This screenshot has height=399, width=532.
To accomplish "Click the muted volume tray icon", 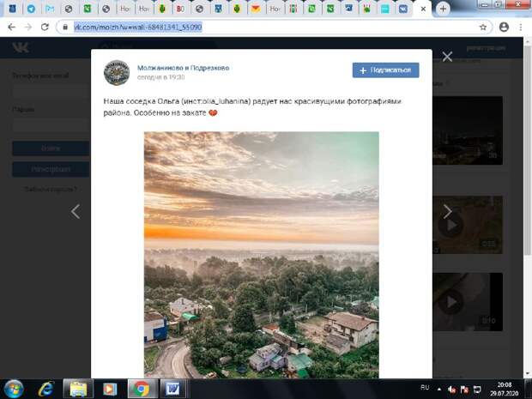I will [x=452, y=390].
